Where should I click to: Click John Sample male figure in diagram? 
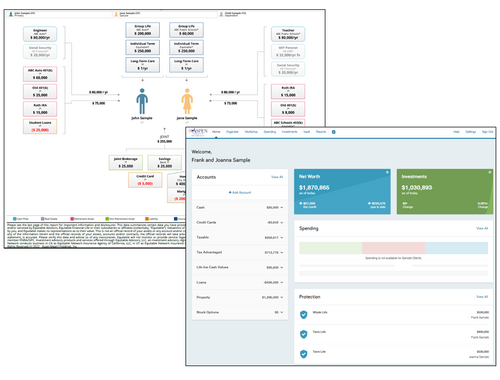pyautogui.click(x=142, y=101)
